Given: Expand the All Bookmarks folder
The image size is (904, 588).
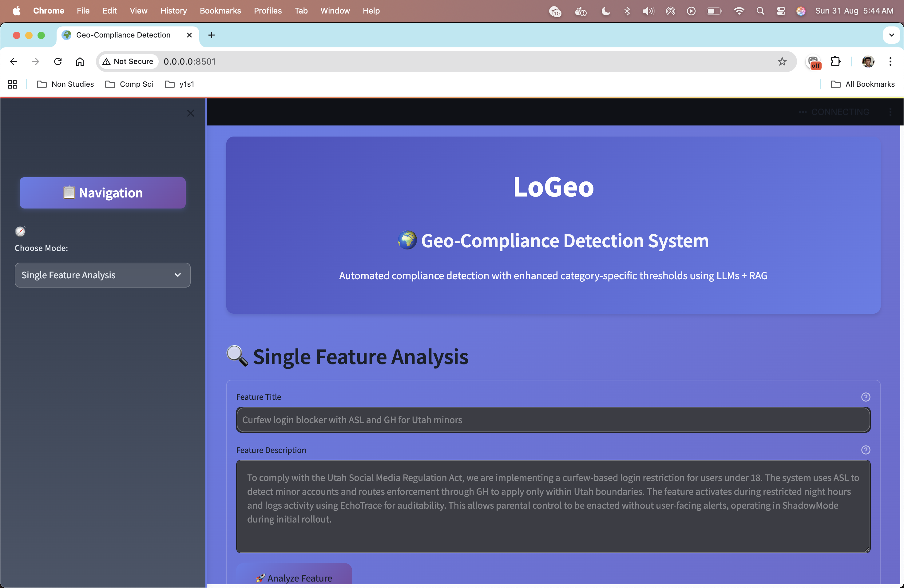Looking at the screenshot, I should click(862, 84).
